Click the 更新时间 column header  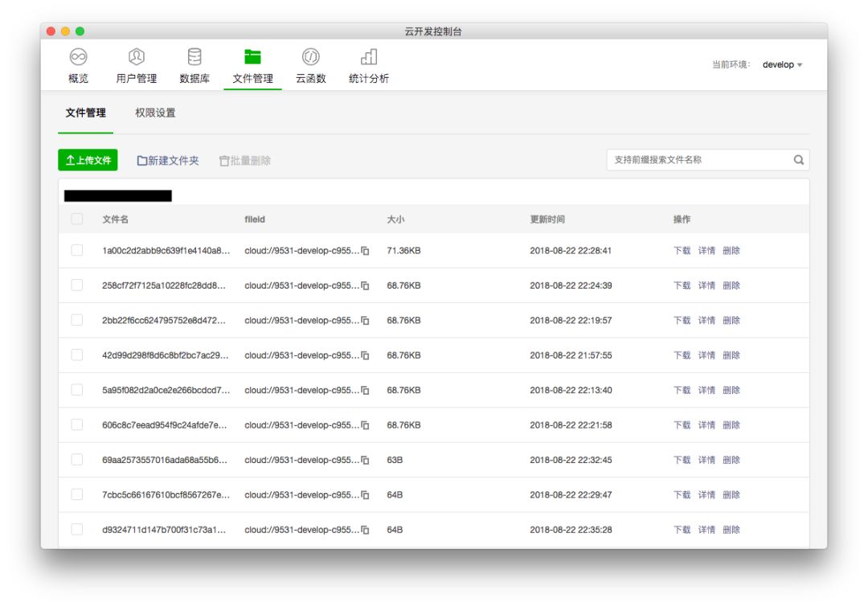point(547,219)
